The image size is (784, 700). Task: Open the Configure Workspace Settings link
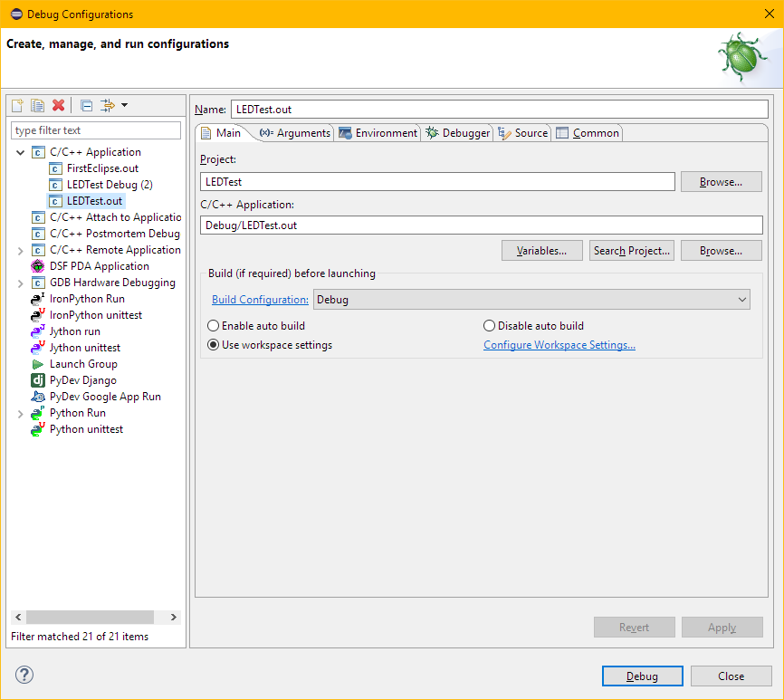tap(559, 345)
